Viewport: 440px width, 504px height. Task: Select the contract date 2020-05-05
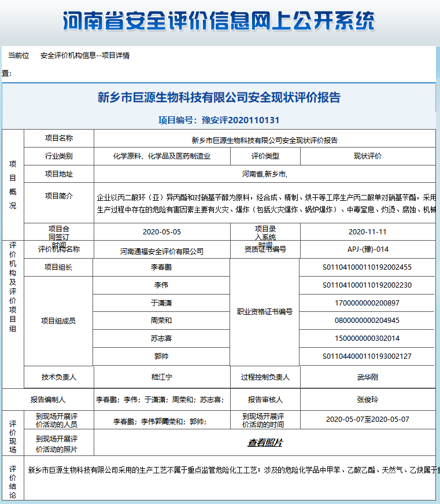(x=162, y=232)
